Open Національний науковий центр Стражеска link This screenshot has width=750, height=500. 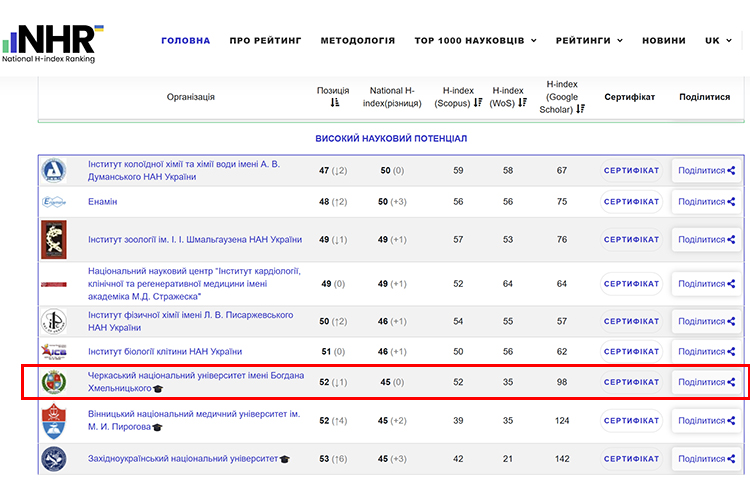click(x=194, y=284)
